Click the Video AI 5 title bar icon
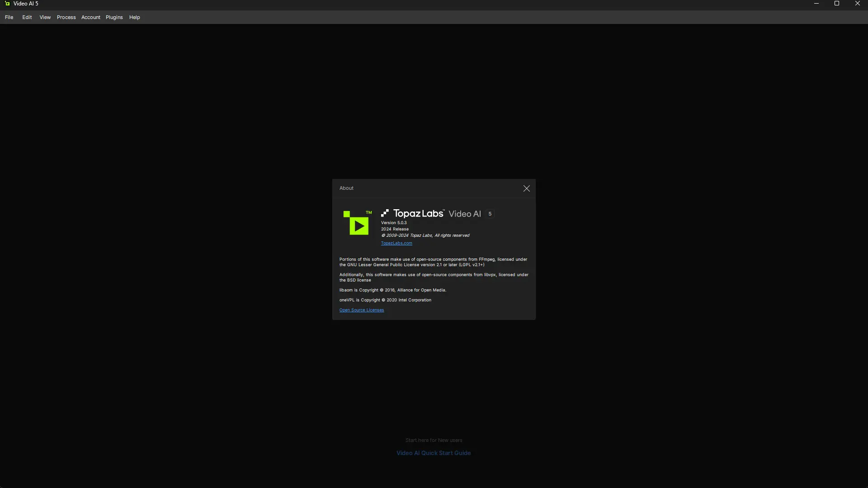868x488 pixels. pos(7,4)
